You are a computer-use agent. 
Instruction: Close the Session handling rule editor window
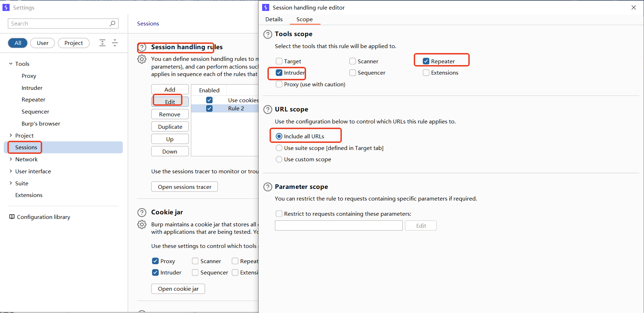click(634, 7)
